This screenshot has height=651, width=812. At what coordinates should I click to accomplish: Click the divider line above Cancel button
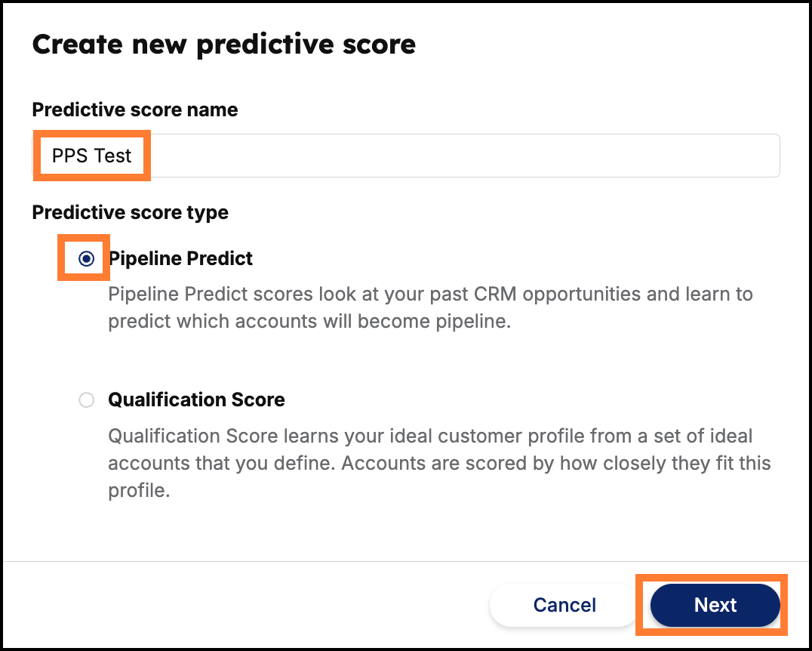[406, 561]
